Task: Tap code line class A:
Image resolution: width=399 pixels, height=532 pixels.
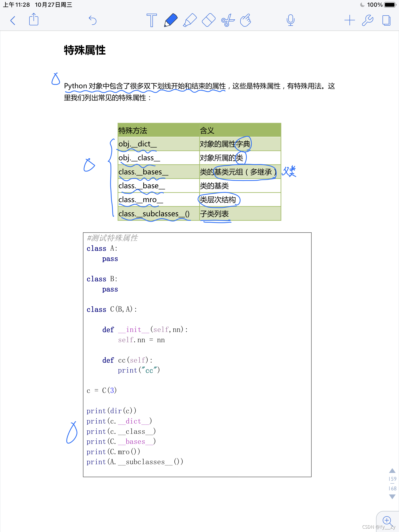Action: point(102,249)
